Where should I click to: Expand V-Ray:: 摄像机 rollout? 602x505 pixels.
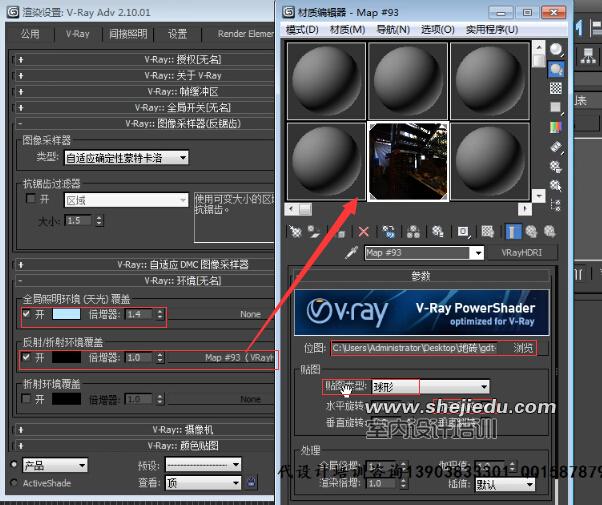(x=145, y=429)
